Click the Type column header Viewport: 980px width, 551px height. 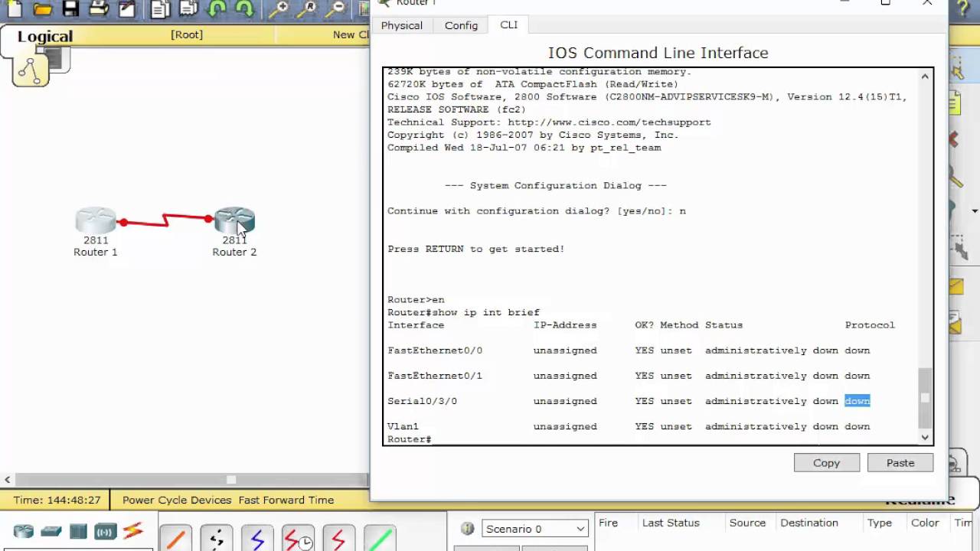point(879,523)
